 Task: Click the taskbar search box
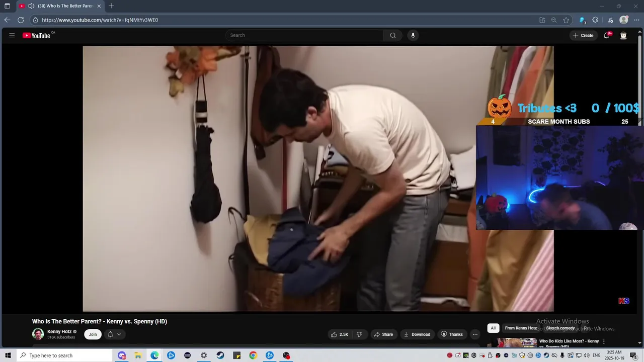(64, 355)
